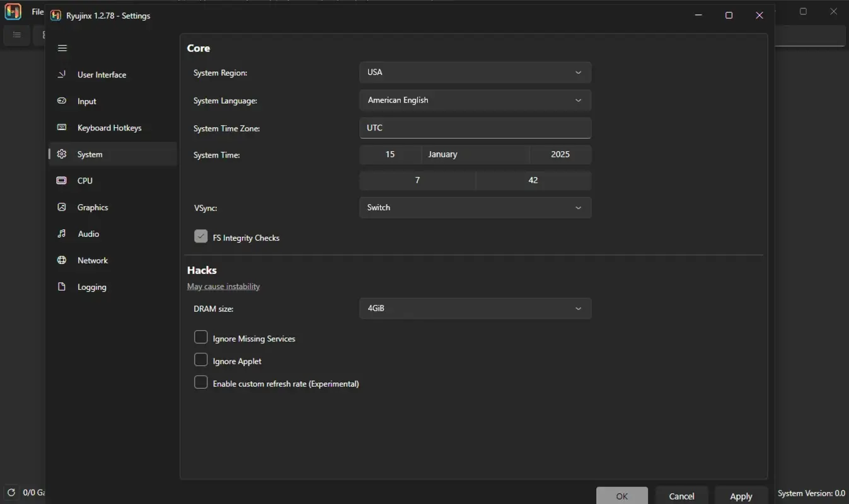The image size is (849, 504).
Task: Enable custom refresh rate (Experimental)
Action: pos(200,382)
